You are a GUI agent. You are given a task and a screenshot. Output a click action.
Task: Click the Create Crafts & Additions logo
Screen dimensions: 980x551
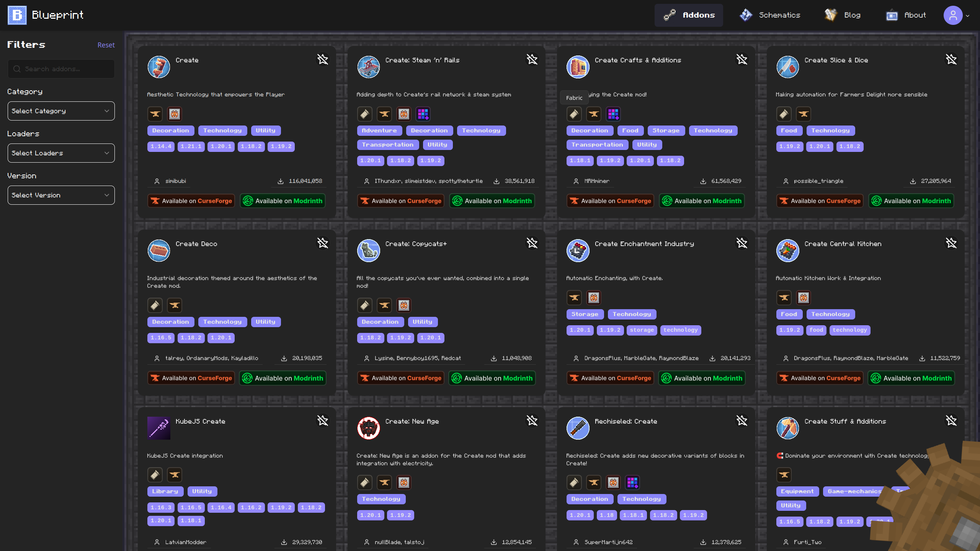(578, 67)
